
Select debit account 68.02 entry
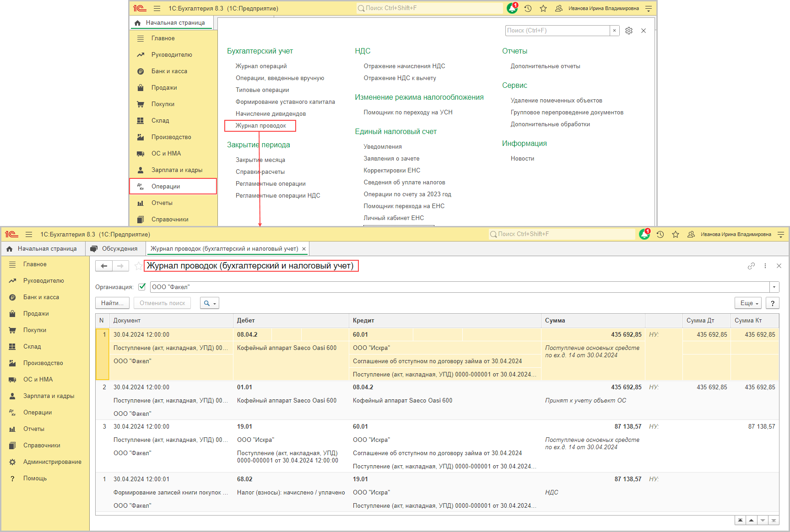click(x=244, y=479)
